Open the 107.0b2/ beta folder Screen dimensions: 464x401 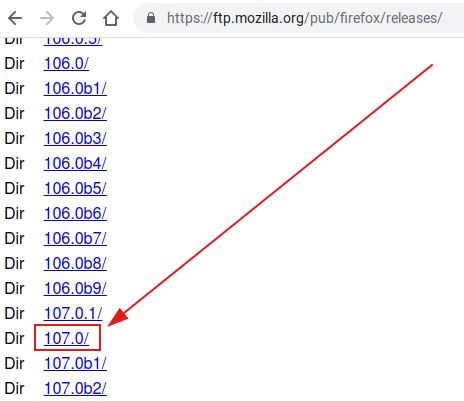pos(75,388)
